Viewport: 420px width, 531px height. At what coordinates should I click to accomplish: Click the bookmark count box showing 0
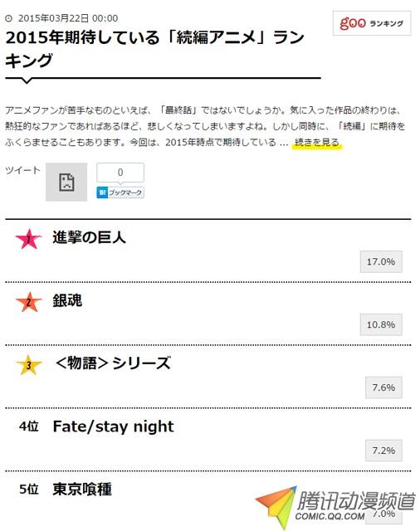tap(120, 173)
